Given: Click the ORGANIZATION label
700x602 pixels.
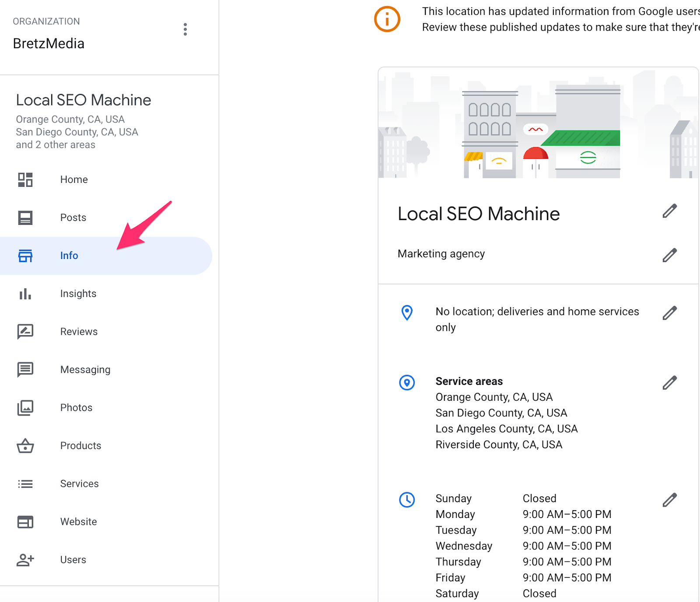Looking at the screenshot, I should point(46,21).
